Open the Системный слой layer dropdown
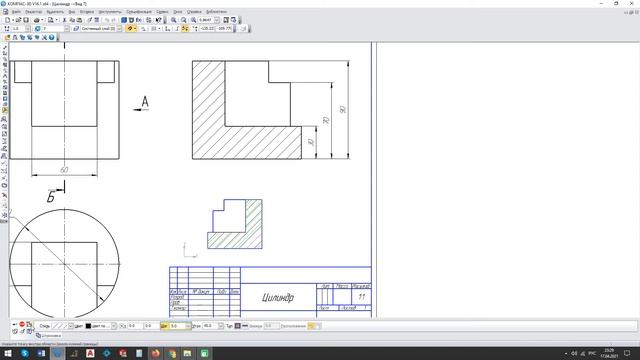This screenshot has height=360, width=640. 119,29
